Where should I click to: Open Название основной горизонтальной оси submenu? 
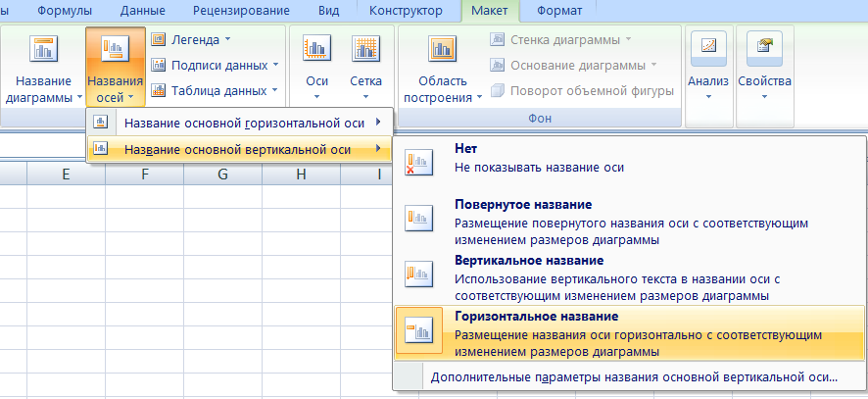click(x=240, y=123)
